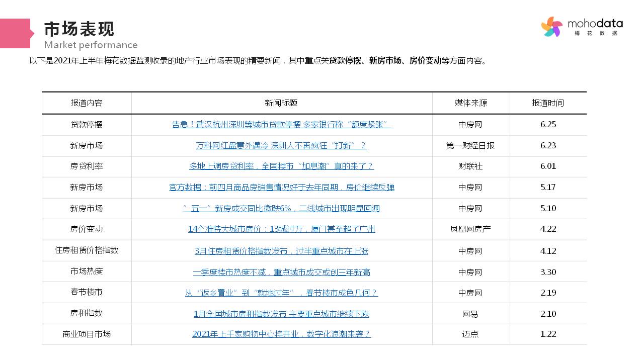Select the 新闻标题 column header cell

(x=281, y=103)
